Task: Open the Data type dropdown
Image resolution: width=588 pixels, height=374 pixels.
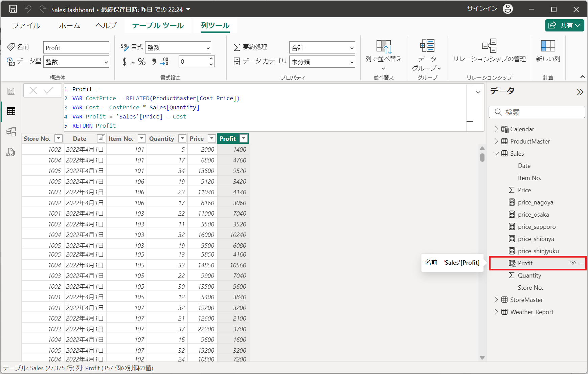Action: click(x=76, y=62)
